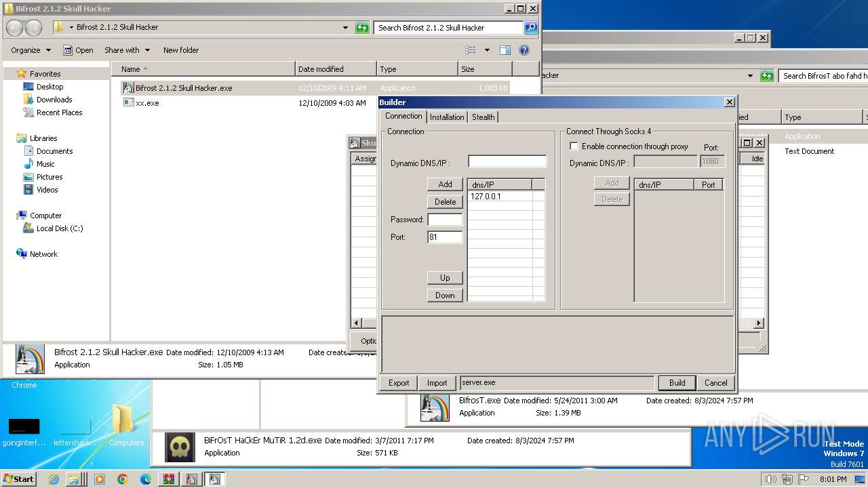Click the volume icon in the system tray
Screen dimensions: 868x488
pos(771,479)
